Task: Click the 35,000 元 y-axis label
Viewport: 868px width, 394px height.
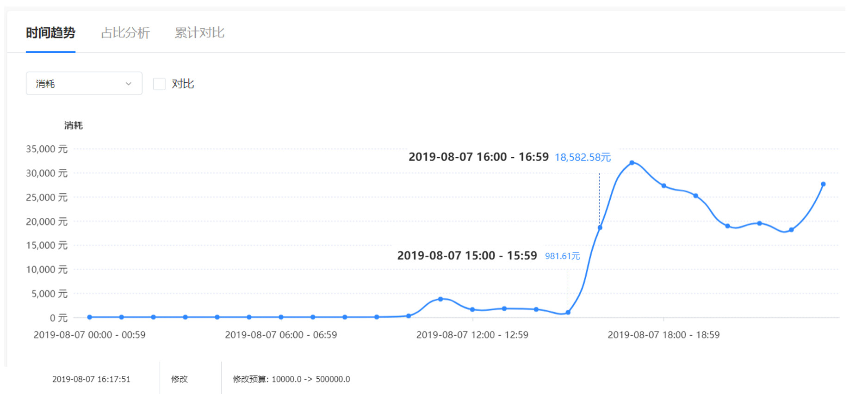Action: click(47, 149)
